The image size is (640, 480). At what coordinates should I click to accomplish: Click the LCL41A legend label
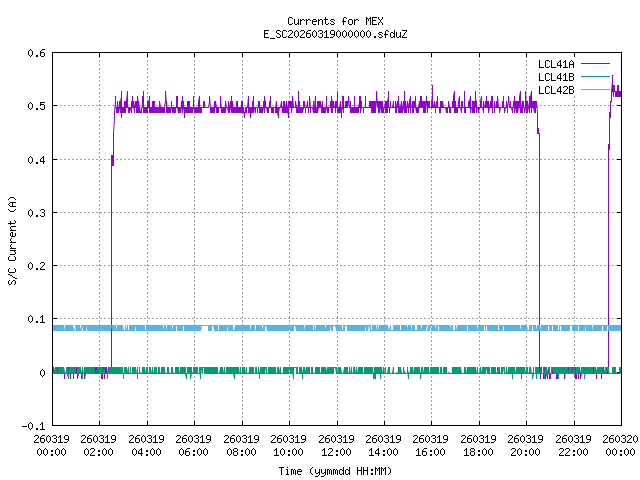(554, 63)
